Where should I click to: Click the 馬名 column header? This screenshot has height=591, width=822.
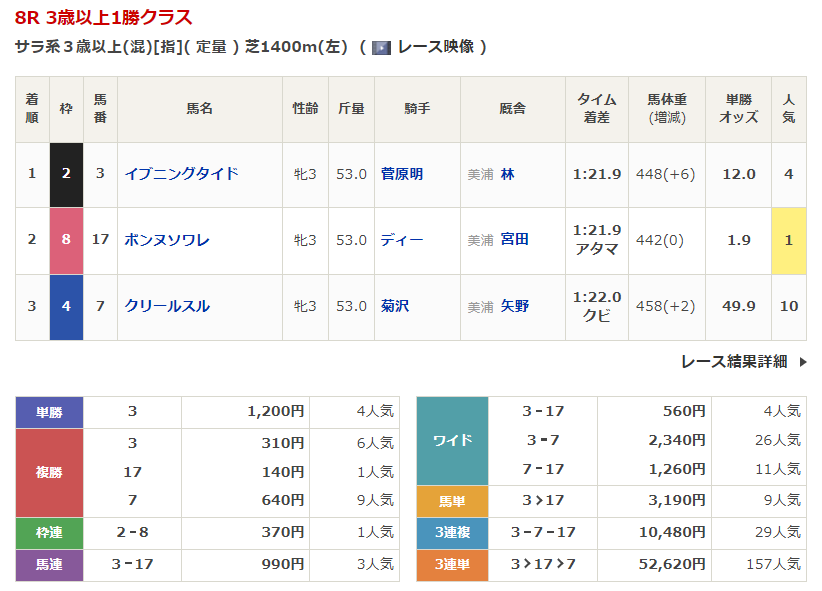pos(199,108)
